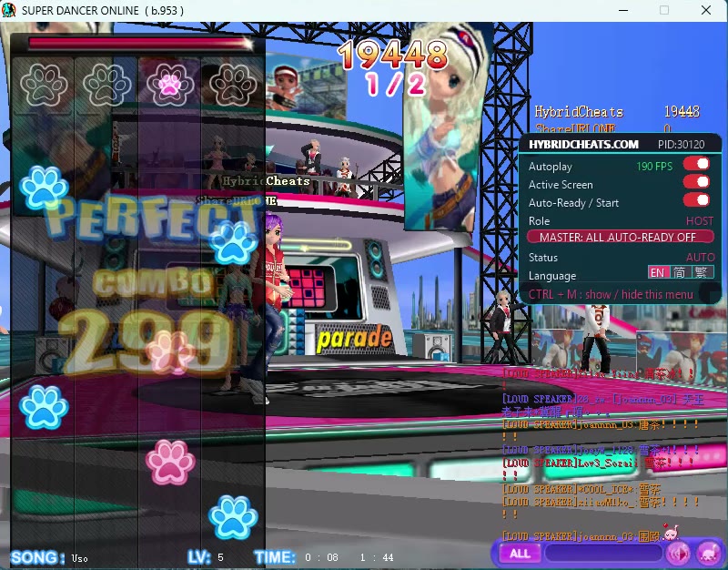Select Traditional Chinese 繁 language option
The height and width of the screenshot is (570, 728).
tap(702, 272)
